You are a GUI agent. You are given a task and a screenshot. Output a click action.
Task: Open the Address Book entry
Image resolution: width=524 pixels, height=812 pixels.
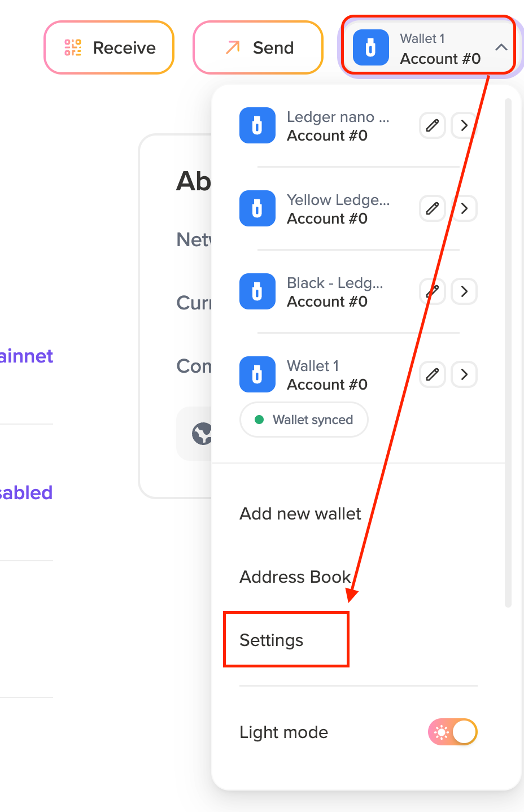(295, 577)
